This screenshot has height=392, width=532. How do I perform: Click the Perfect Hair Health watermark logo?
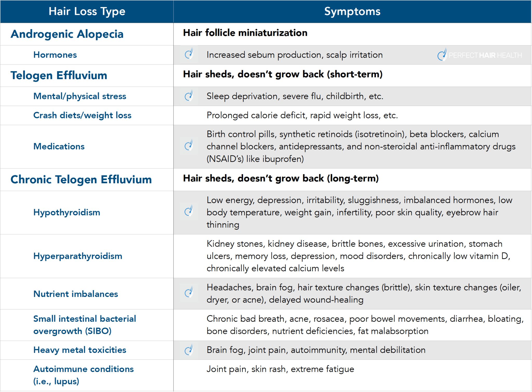tap(479, 55)
